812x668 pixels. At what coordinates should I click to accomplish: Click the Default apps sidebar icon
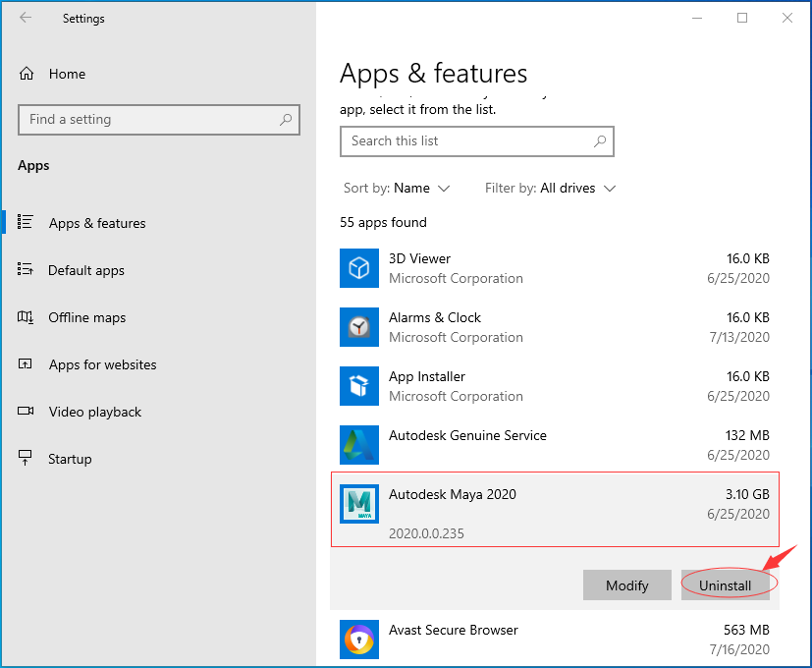(x=25, y=269)
